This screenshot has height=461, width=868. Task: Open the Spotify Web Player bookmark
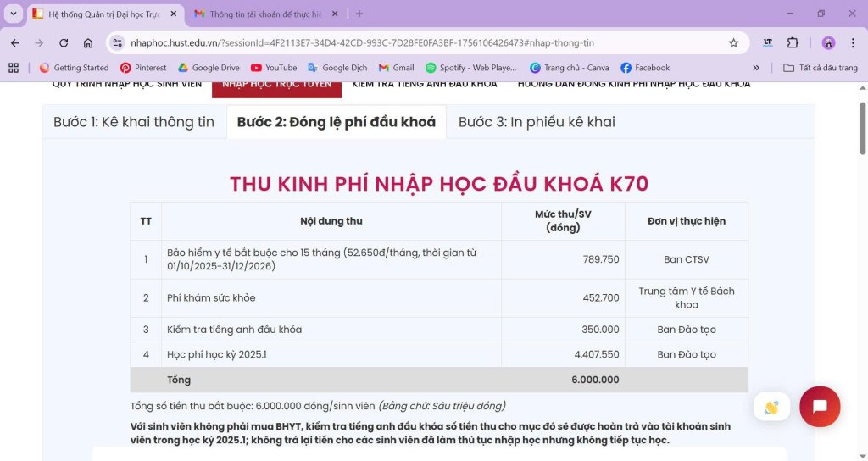(471, 68)
